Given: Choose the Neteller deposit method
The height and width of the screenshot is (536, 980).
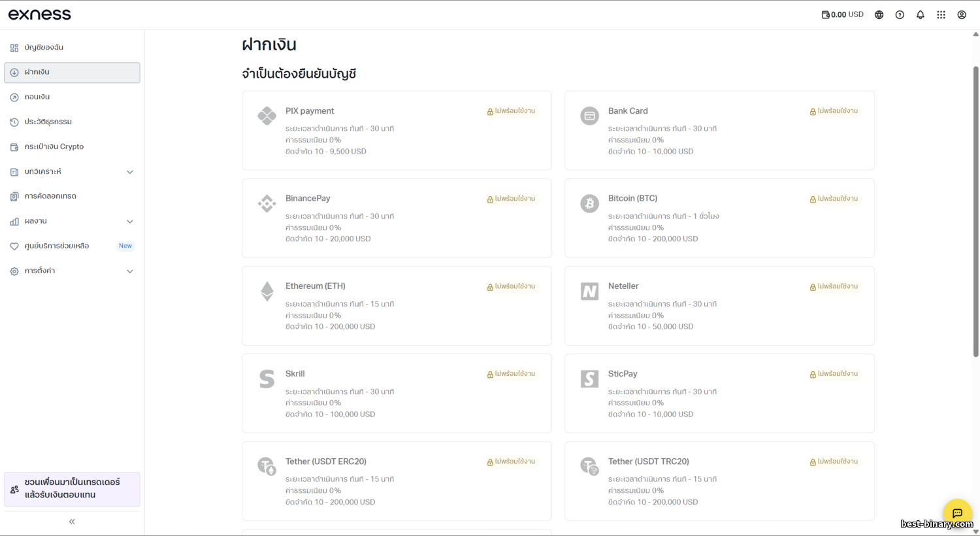Looking at the screenshot, I should (x=719, y=306).
